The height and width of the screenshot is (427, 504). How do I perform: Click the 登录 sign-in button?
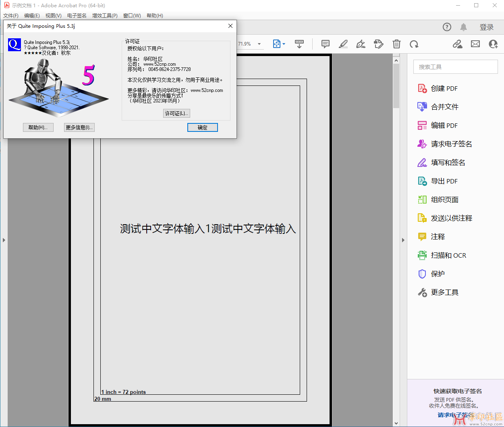coord(487,27)
